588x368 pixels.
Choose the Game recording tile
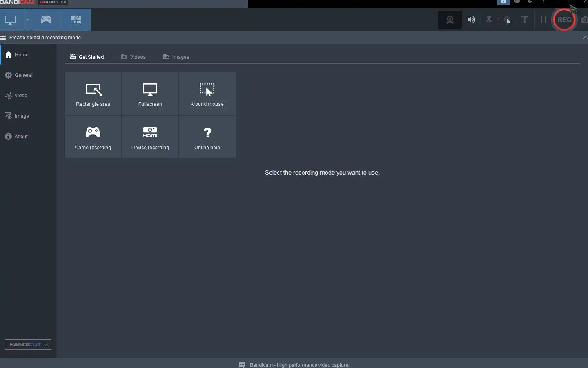pyautogui.click(x=93, y=137)
